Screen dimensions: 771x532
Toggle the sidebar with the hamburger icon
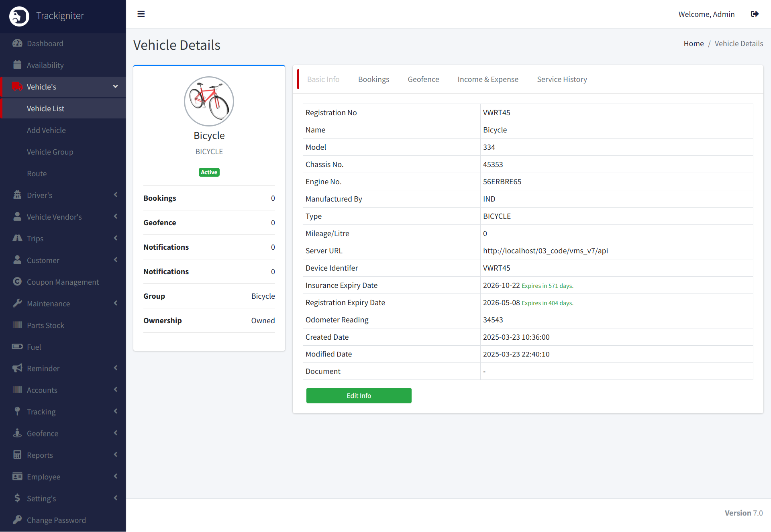tap(141, 14)
